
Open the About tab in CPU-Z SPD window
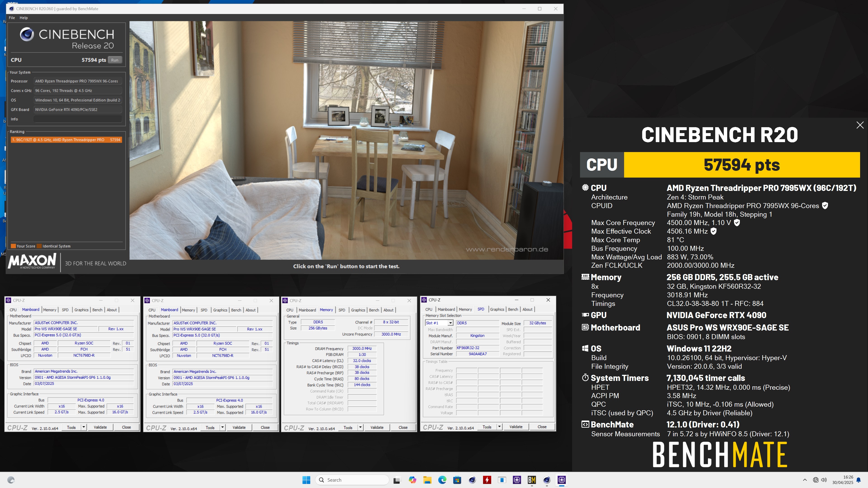tap(527, 309)
